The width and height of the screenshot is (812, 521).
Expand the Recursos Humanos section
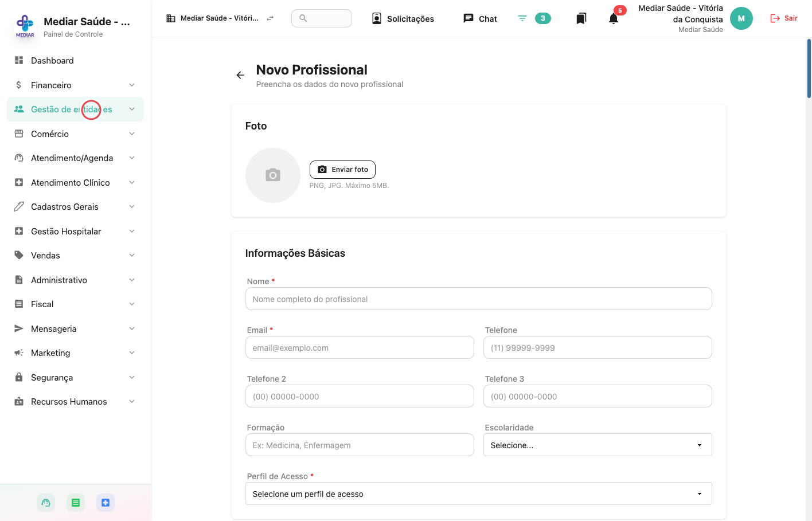[x=75, y=402]
